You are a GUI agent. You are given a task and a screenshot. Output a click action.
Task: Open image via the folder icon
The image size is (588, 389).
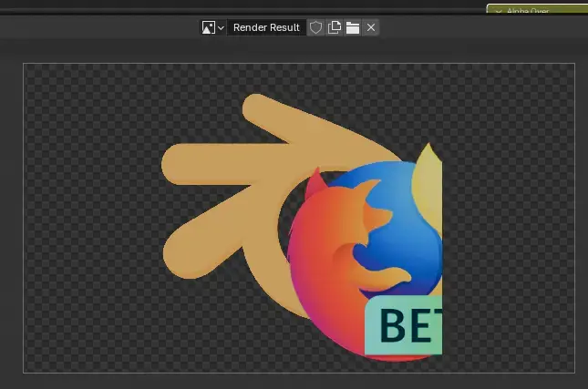coord(353,27)
